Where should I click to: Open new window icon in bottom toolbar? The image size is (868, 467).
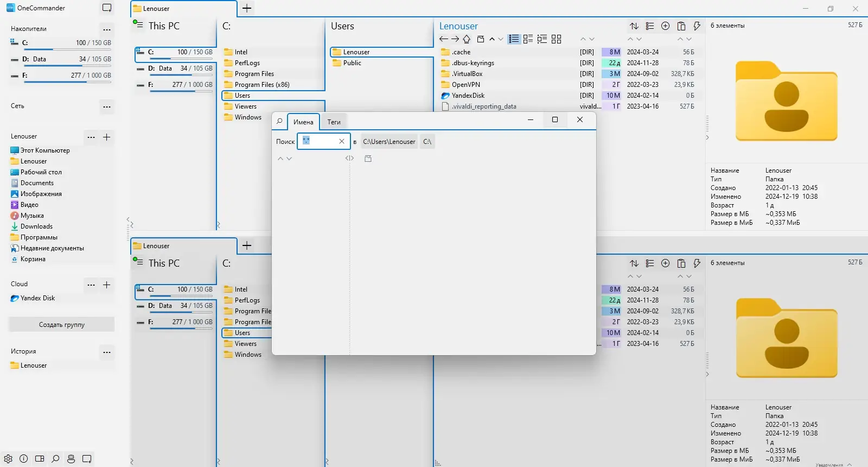click(87, 459)
